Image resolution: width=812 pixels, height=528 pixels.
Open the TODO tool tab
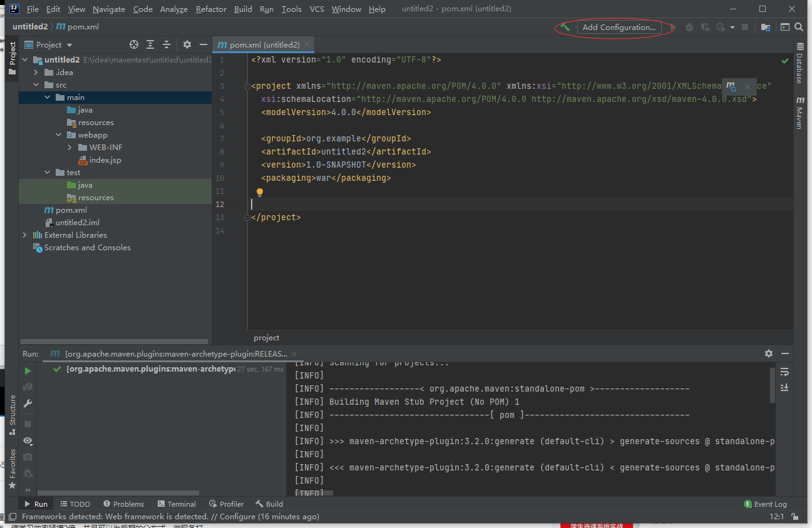75,504
